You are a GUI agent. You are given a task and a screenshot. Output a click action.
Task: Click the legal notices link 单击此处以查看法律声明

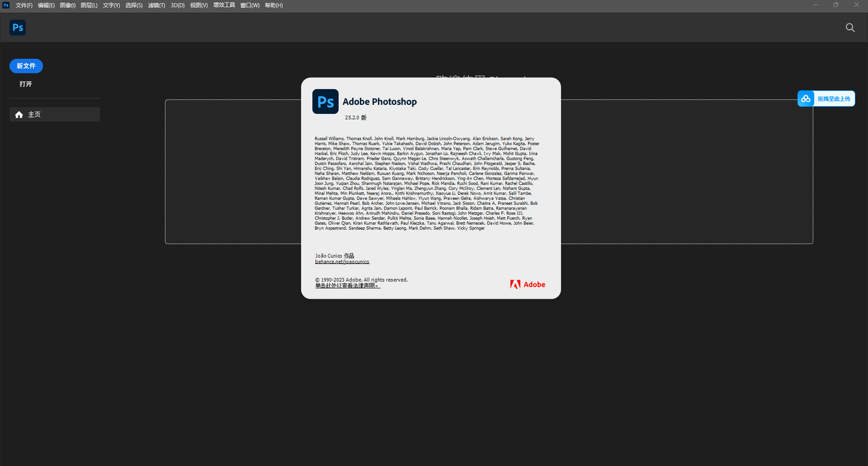347,286
